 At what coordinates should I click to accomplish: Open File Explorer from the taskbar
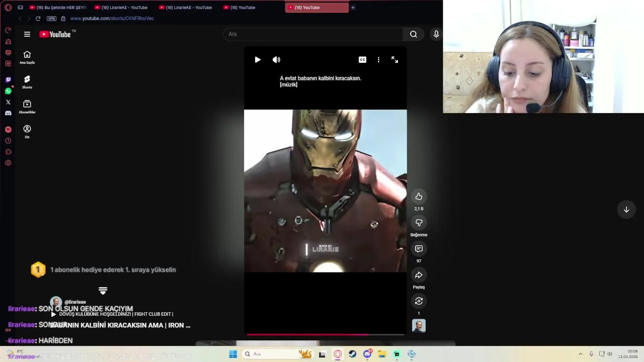[382, 354]
